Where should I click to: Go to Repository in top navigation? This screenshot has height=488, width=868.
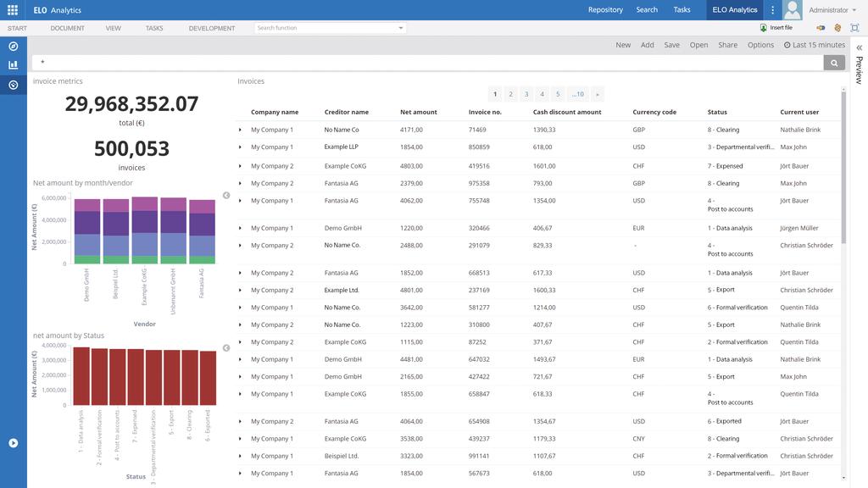pyautogui.click(x=605, y=10)
